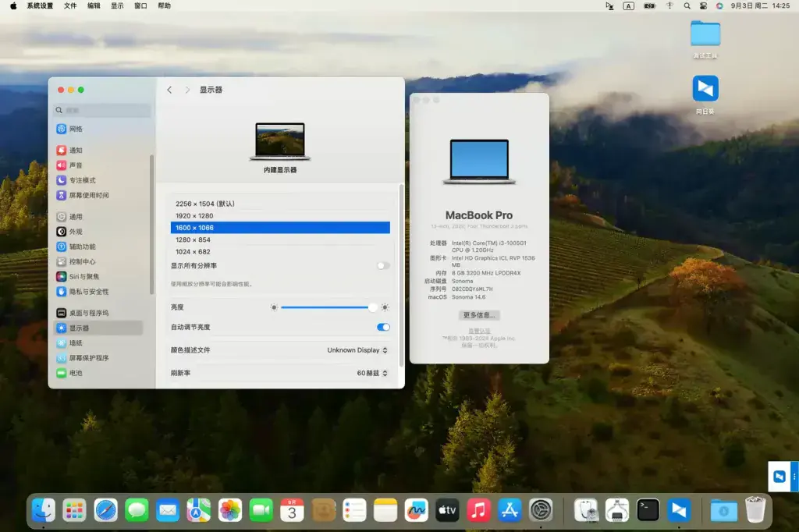Click the date and time in menu bar
This screenshot has height=532, width=799.
[760, 5]
